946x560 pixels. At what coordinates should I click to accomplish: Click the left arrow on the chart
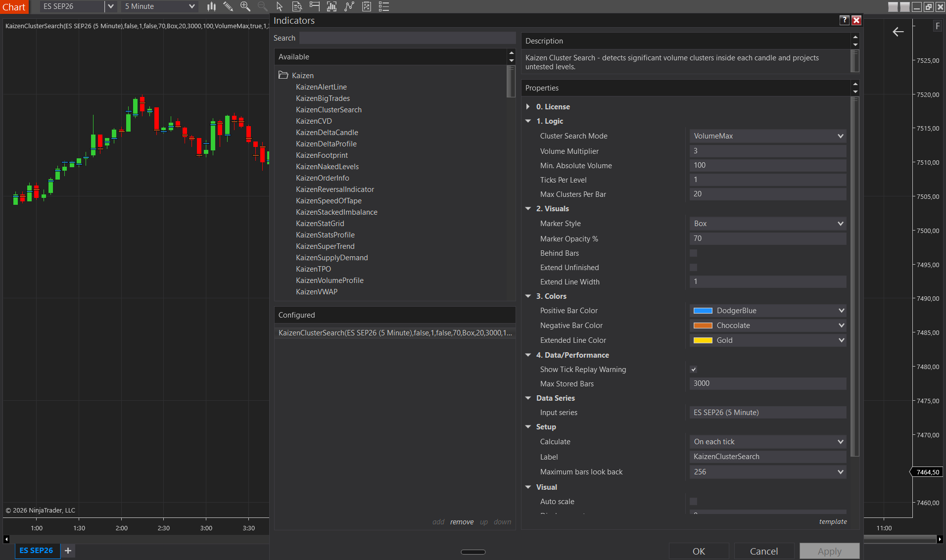(x=898, y=32)
